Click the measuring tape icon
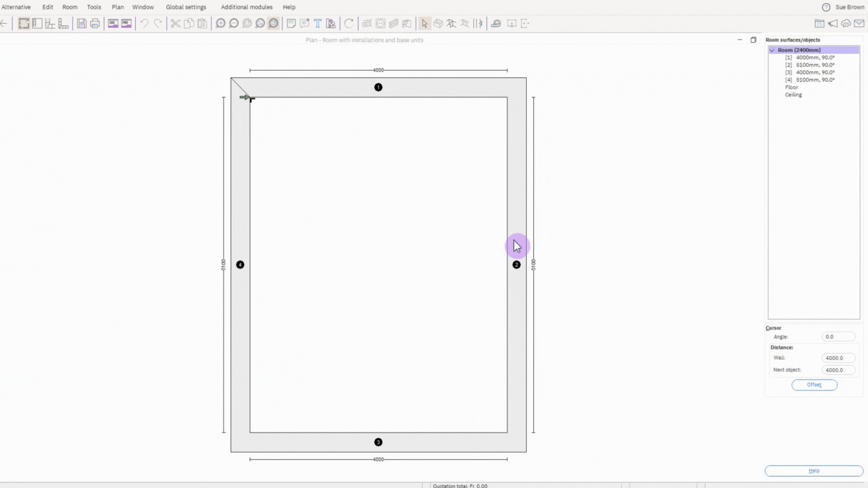The width and height of the screenshot is (868, 488). click(496, 23)
